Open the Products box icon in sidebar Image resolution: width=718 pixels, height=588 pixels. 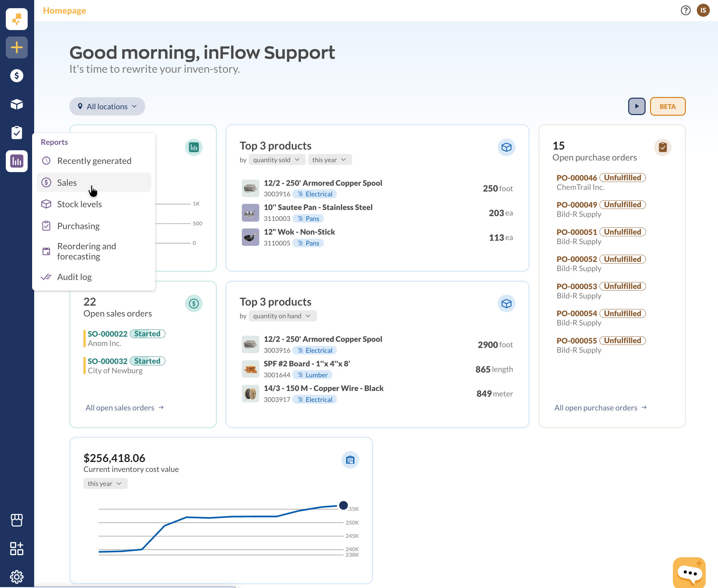tap(16, 104)
